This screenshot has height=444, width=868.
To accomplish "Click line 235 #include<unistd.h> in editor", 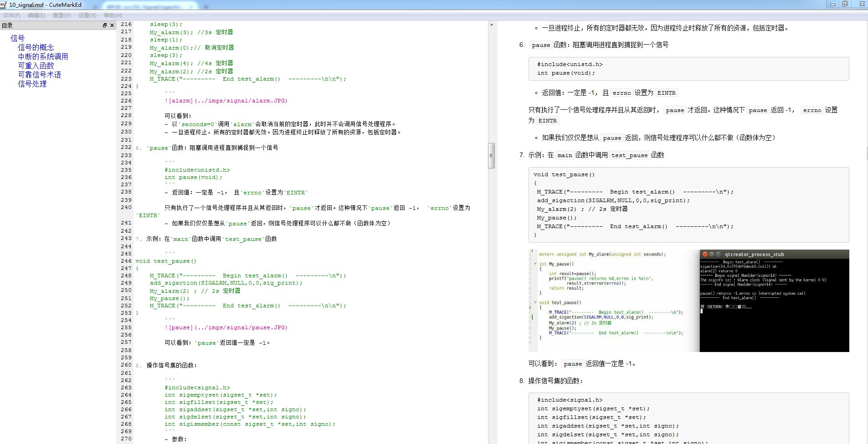I will pos(197,170).
